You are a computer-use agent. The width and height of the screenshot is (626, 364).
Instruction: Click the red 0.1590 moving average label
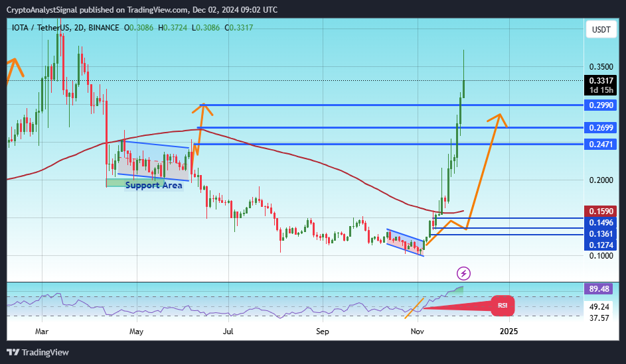coord(601,211)
